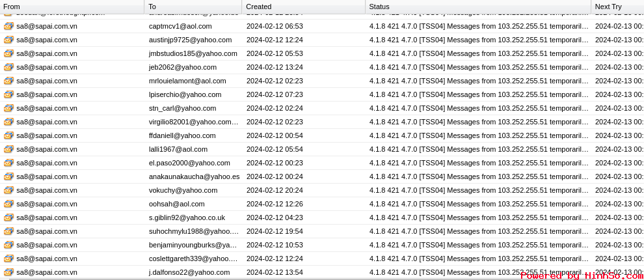
Task: Click the mail icon for coslettgareth339 row
Action: coord(8,259)
